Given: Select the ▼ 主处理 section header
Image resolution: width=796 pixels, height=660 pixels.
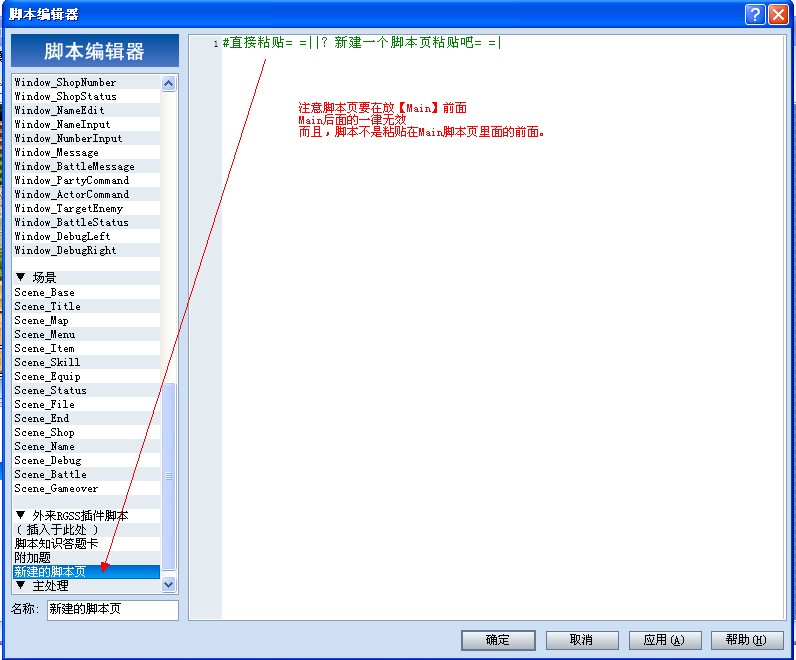Looking at the screenshot, I should click(x=86, y=586).
